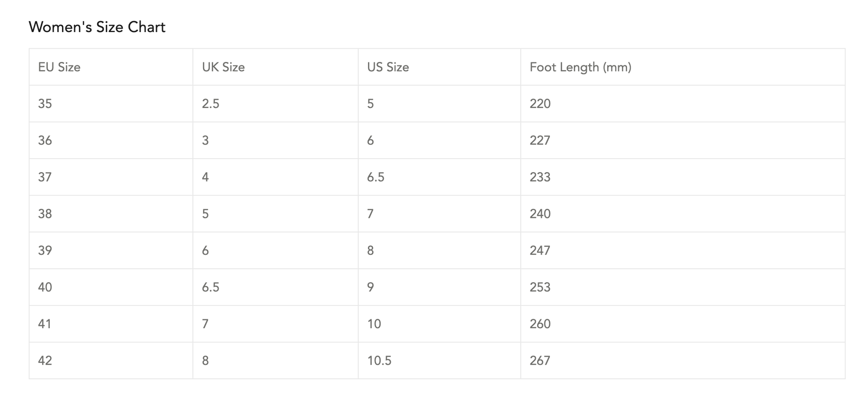Click US size 10.5 cell
This screenshot has width=868, height=405.
click(379, 361)
